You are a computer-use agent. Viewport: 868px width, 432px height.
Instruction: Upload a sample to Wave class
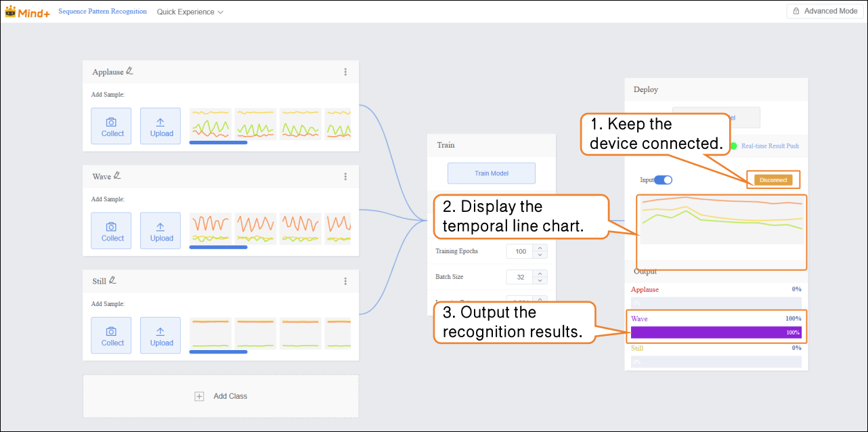click(x=160, y=231)
